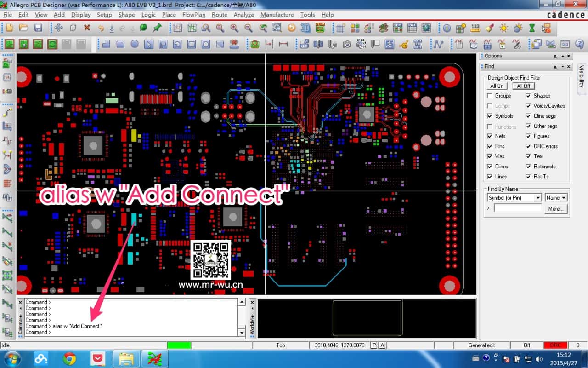Toggle the DRC errors checkbox
Screen dimensions: 588x368
[x=528, y=146]
